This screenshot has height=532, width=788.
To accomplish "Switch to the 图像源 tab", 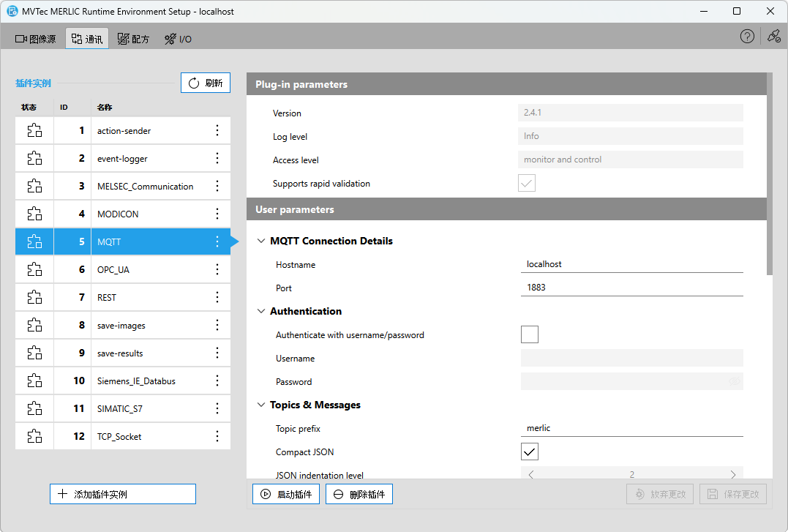I will tap(36, 39).
